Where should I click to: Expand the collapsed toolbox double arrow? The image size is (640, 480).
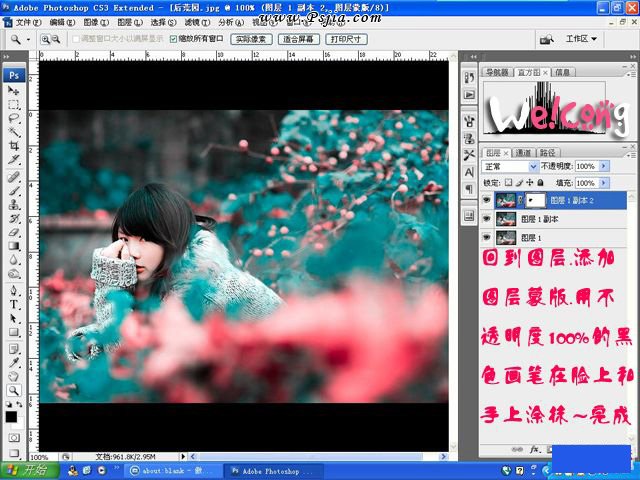point(7,56)
